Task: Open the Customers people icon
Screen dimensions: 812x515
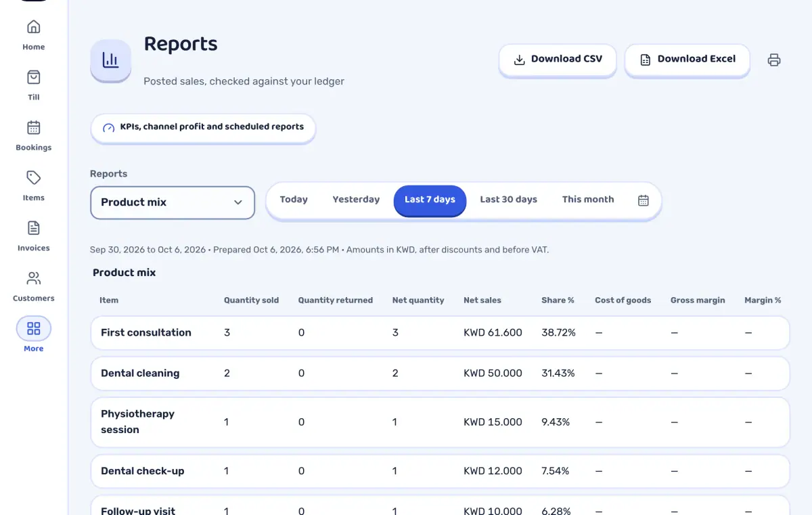Action: pyautogui.click(x=33, y=278)
